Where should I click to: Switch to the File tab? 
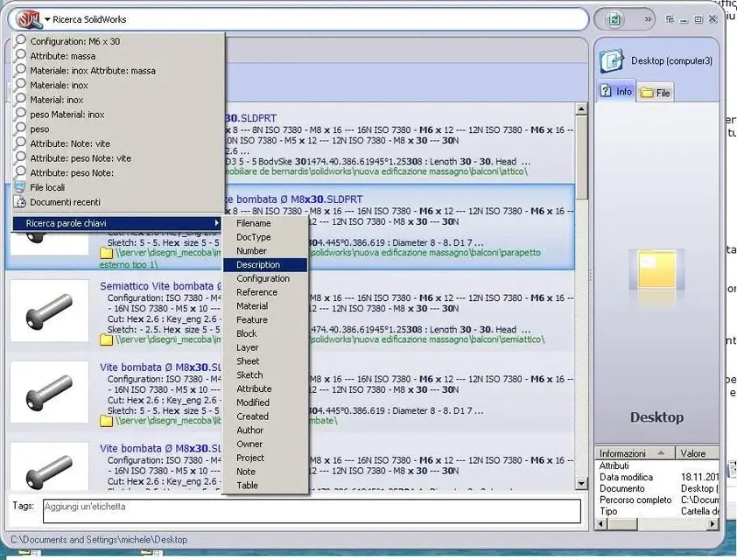point(656,93)
